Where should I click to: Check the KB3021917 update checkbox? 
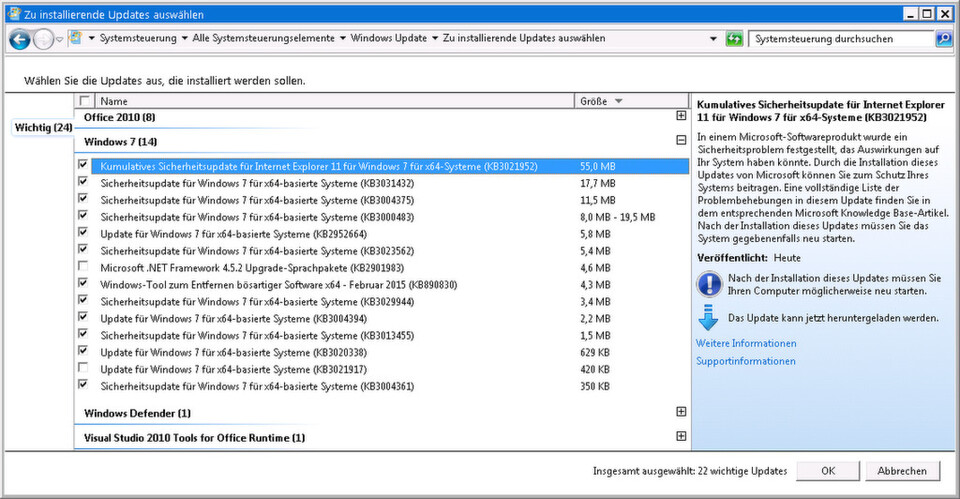(83, 368)
